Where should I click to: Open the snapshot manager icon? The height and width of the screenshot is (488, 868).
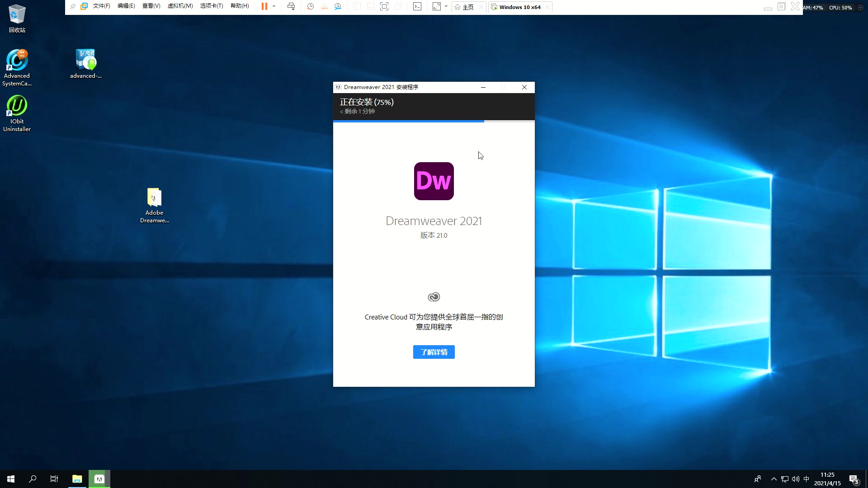[x=338, y=6]
